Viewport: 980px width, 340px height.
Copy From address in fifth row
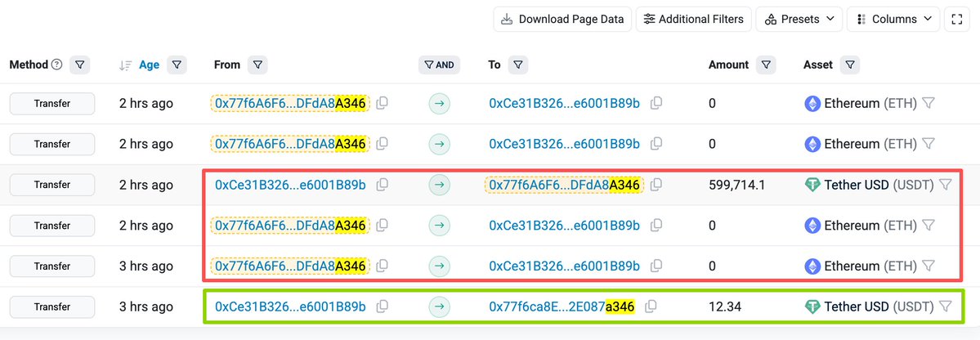pyautogui.click(x=383, y=266)
